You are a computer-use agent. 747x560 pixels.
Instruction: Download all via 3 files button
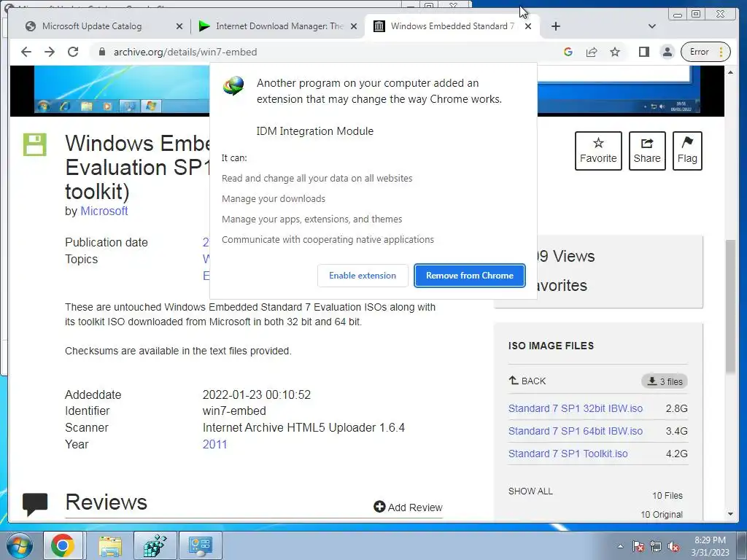[665, 381]
